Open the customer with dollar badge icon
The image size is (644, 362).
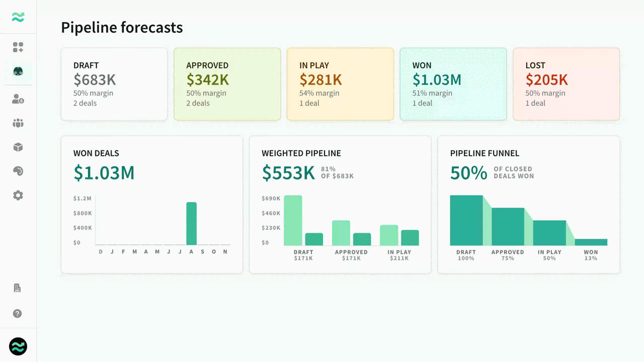click(18, 99)
